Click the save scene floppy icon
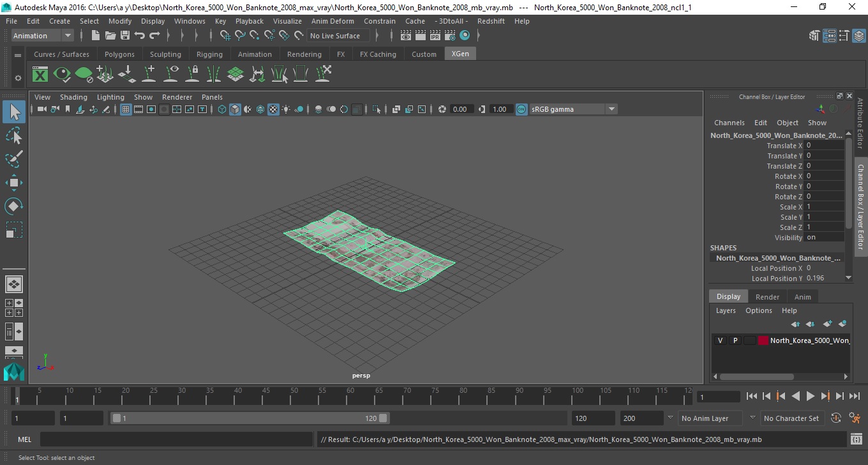Image resolution: width=868 pixels, height=465 pixels. point(125,36)
